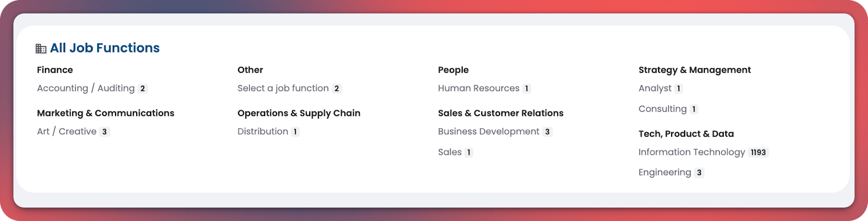Select the Consulting job function

[662, 109]
